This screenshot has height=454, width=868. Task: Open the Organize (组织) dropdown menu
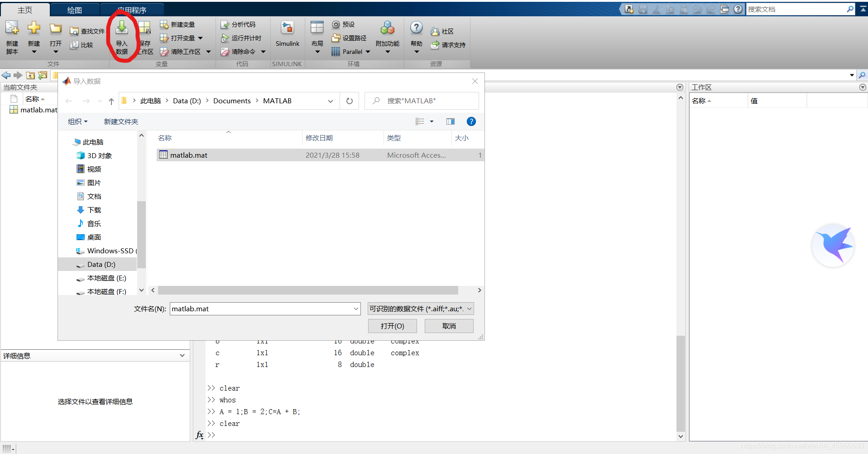tap(77, 121)
